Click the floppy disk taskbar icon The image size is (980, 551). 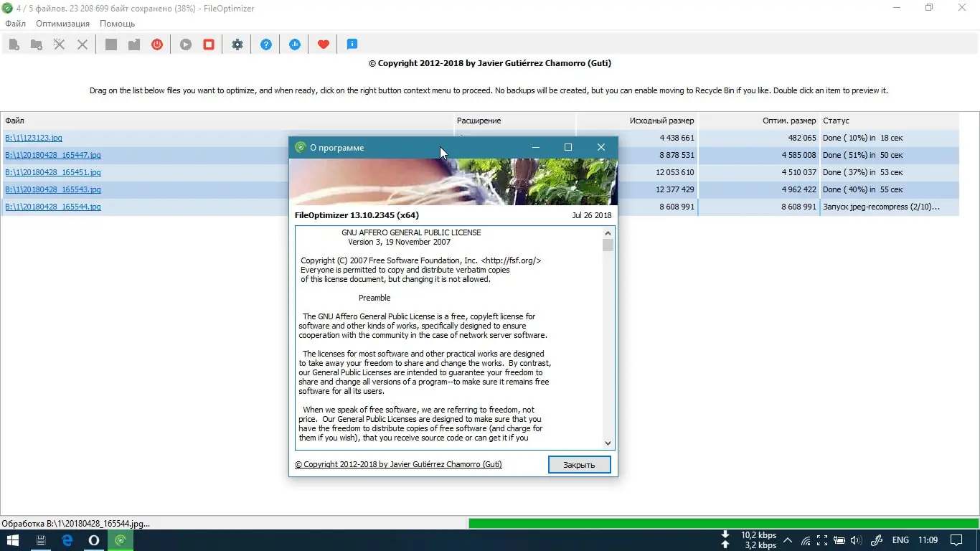tap(41, 540)
